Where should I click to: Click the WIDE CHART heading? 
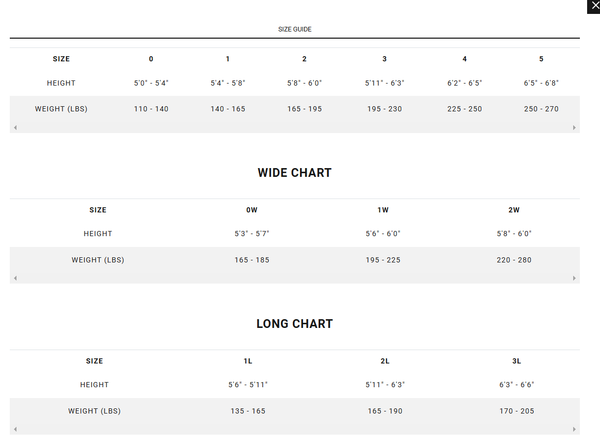coord(294,173)
